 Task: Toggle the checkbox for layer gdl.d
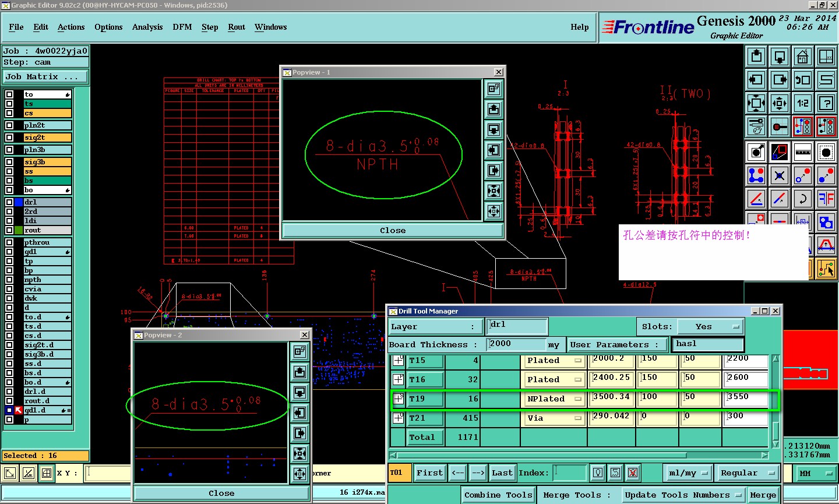pos(9,410)
